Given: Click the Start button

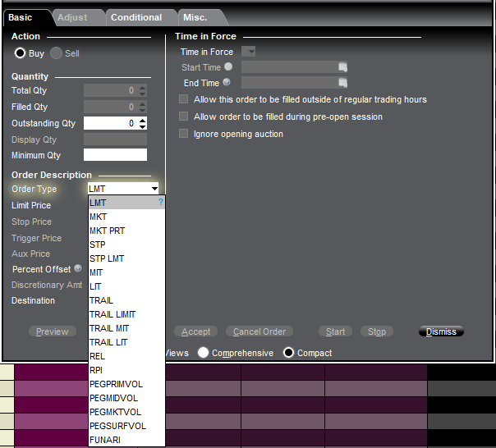Looking at the screenshot, I should pos(335,331).
